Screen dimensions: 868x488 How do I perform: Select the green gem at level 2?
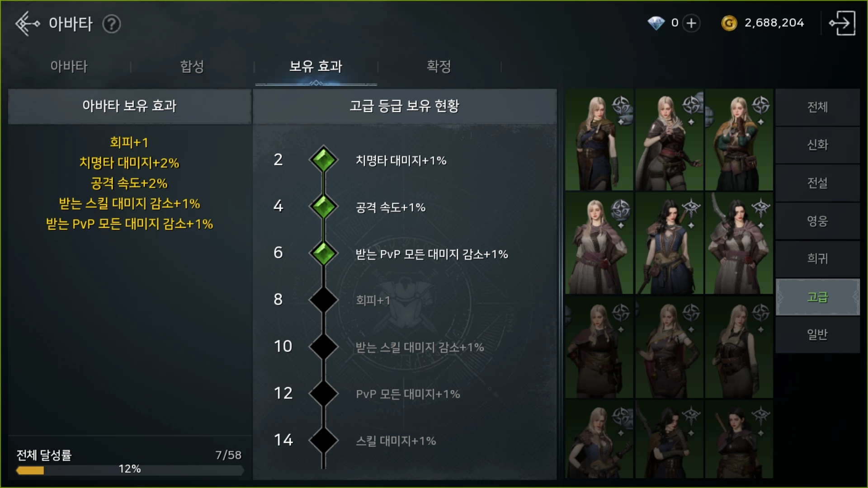coord(323,160)
